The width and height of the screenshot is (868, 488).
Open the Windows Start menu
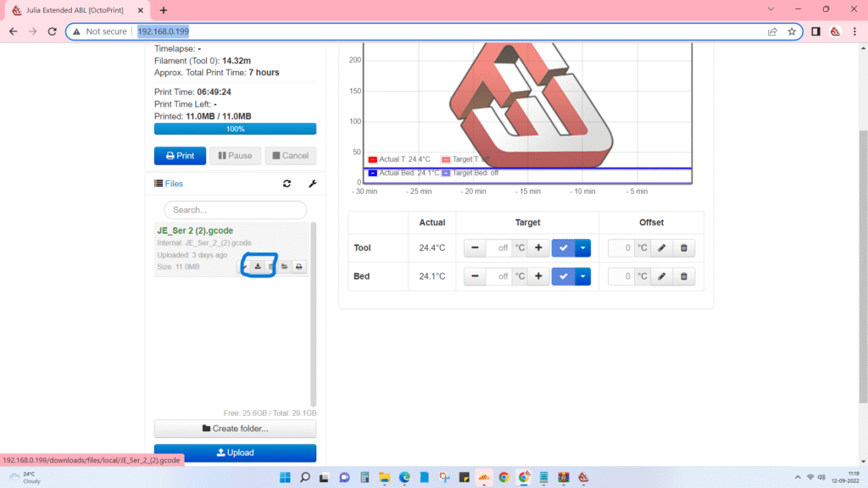click(283, 478)
